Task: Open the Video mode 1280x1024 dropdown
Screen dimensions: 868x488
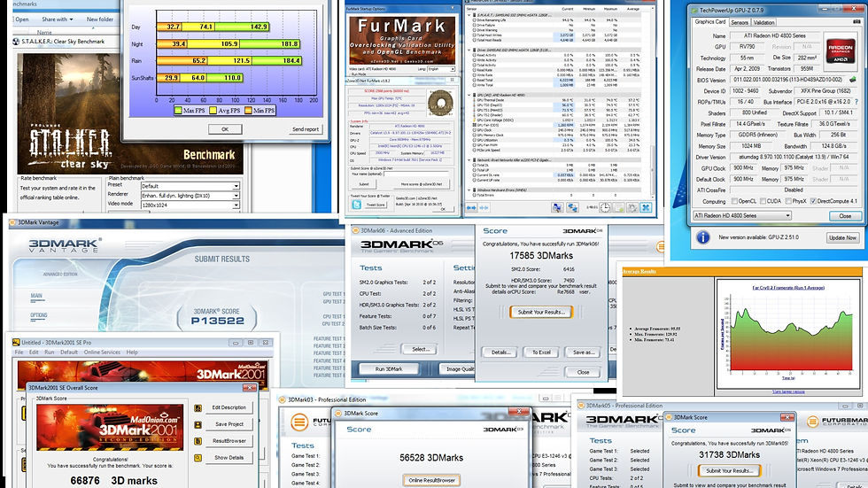Action: (x=190, y=205)
